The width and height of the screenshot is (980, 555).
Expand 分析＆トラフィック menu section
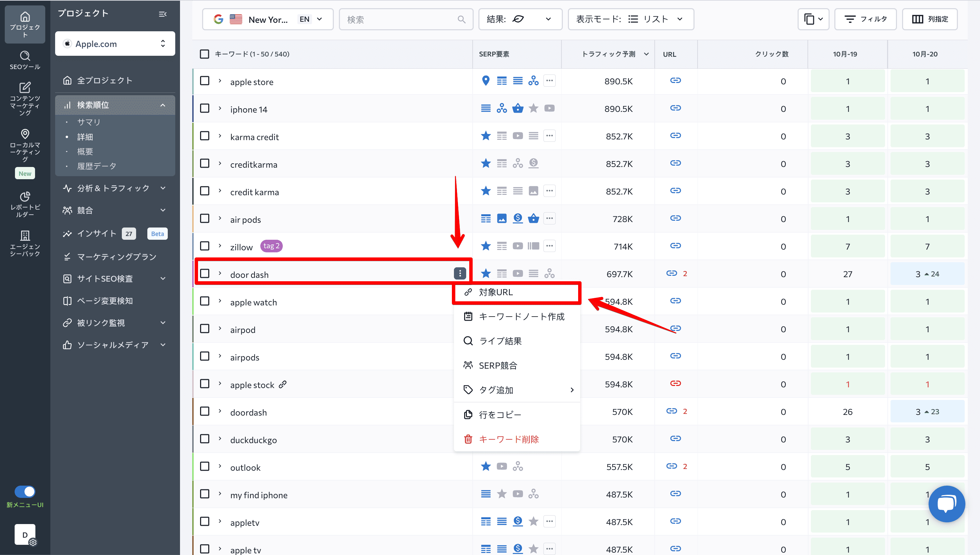pyautogui.click(x=115, y=188)
